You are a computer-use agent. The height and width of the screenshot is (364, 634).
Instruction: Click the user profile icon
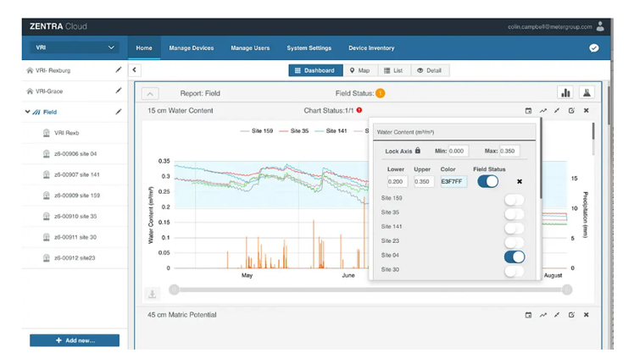click(600, 26)
